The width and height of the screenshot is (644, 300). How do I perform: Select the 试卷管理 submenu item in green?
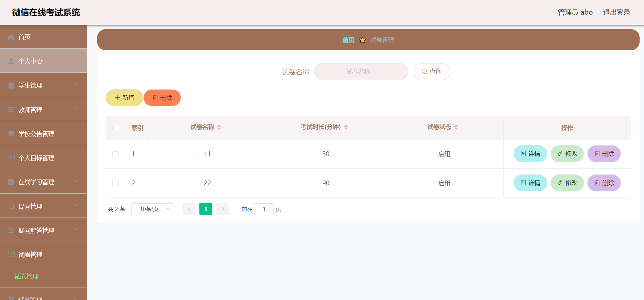(26, 276)
